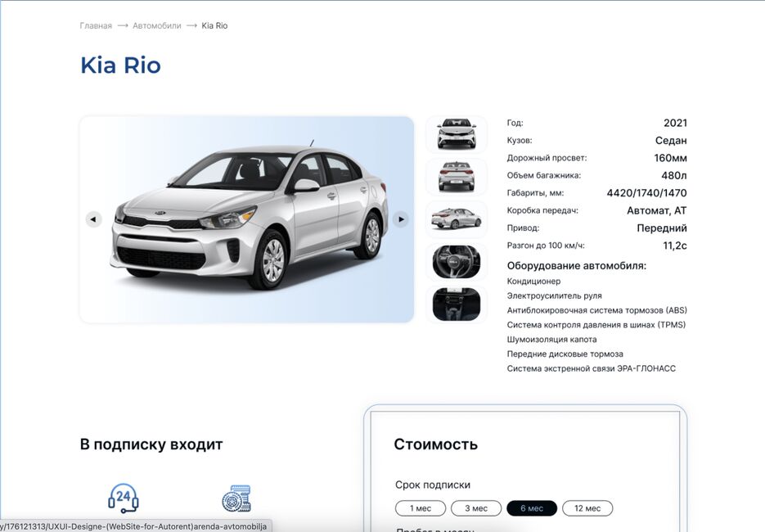Click the year value 2021

pyautogui.click(x=675, y=123)
